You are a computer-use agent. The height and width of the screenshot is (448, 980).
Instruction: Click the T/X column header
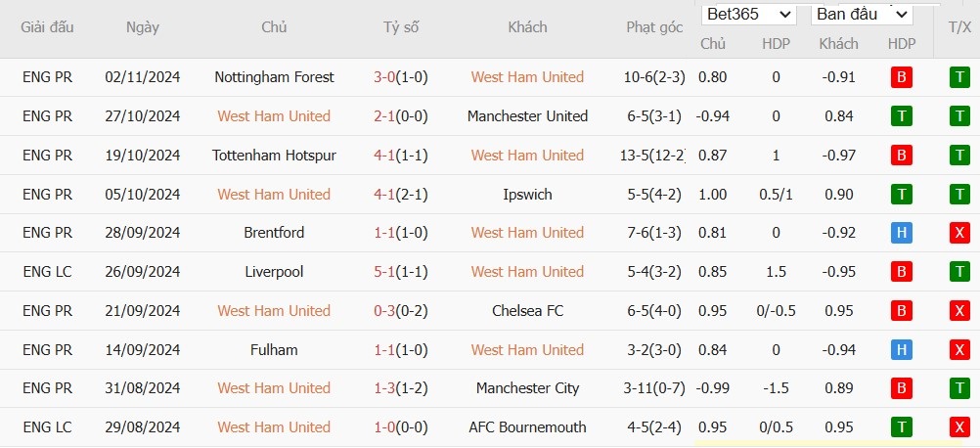tap(957, 26)
